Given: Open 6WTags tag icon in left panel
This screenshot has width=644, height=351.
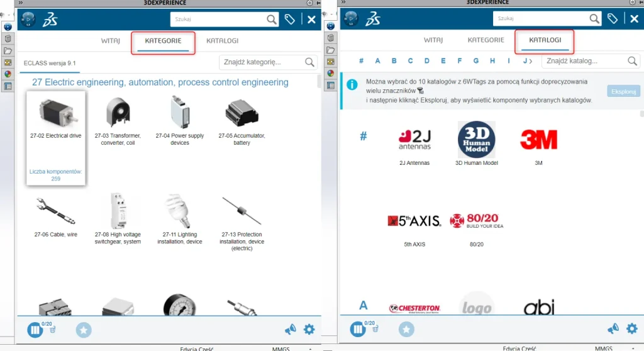Looking at the screenshot, I should pyautogui.click(x=289, y=19).
